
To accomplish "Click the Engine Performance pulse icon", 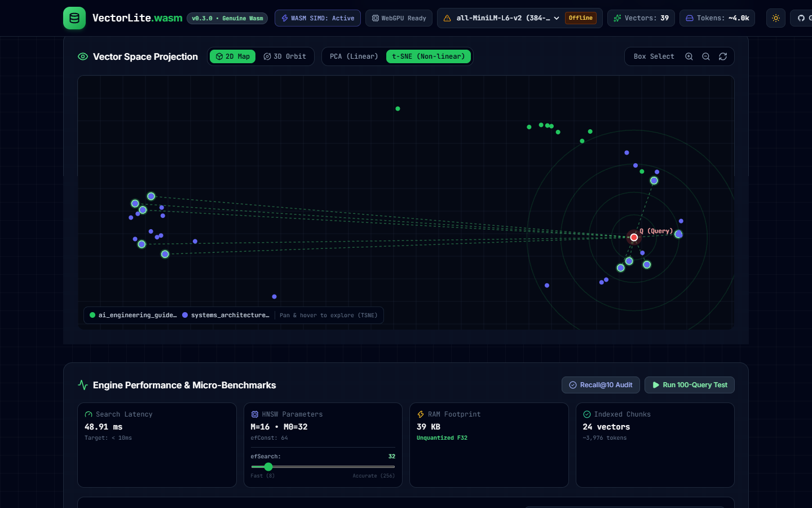I will tap(83, 385).
